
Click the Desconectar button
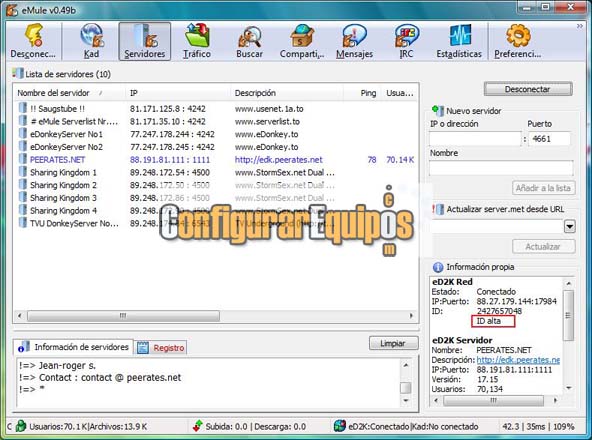click(x=528, y=89)
